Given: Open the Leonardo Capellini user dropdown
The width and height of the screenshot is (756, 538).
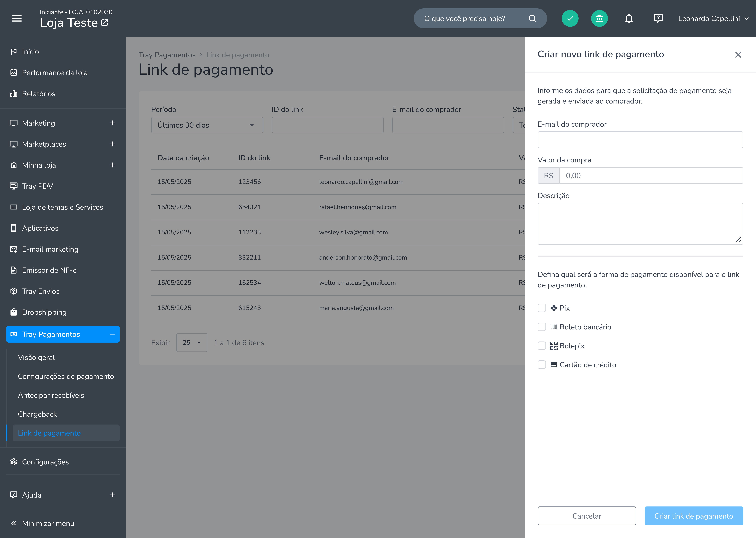Looking at the screenshot, I should click(x=713, y=19).
